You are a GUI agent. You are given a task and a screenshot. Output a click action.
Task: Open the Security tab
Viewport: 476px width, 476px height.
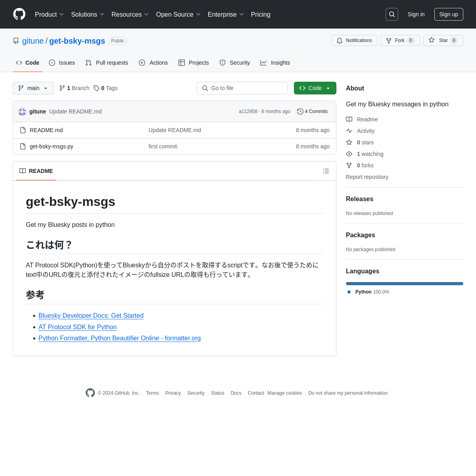pos(234,63)
